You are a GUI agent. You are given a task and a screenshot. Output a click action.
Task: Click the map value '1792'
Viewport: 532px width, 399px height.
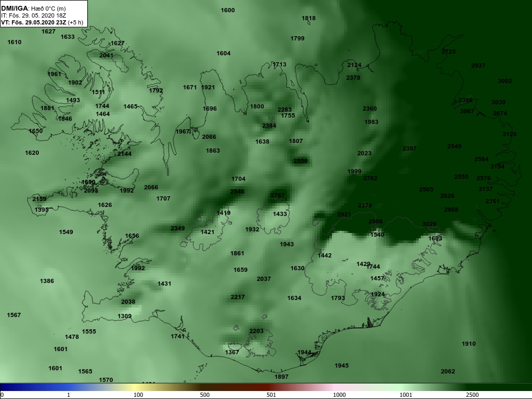[x=156, y=90]
